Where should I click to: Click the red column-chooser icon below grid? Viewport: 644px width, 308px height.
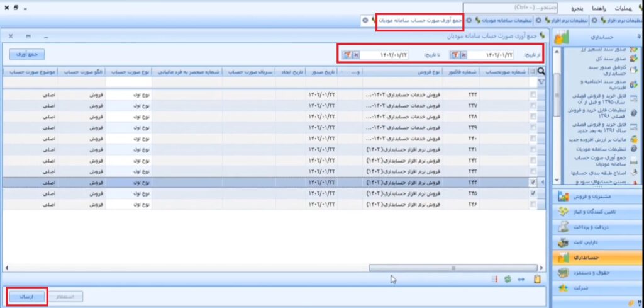tap(495, 279)
